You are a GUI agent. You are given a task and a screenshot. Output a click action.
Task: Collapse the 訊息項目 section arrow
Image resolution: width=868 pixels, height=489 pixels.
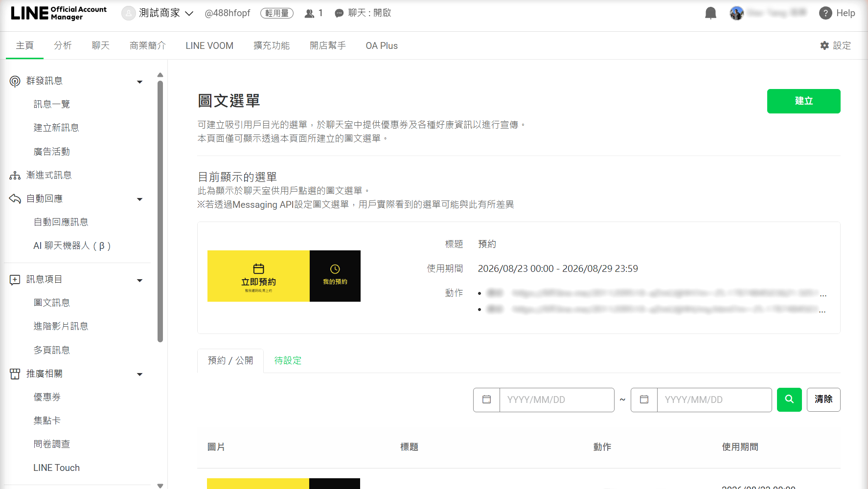(x=140, y=280)
